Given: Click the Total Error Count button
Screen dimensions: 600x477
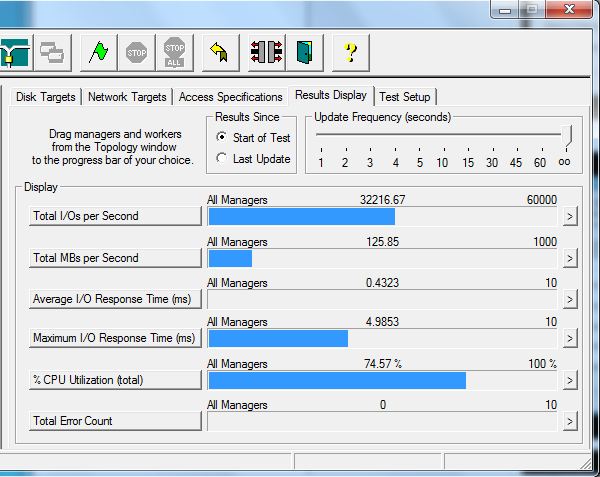Looking at the screenshot, I should pos(115,421).
